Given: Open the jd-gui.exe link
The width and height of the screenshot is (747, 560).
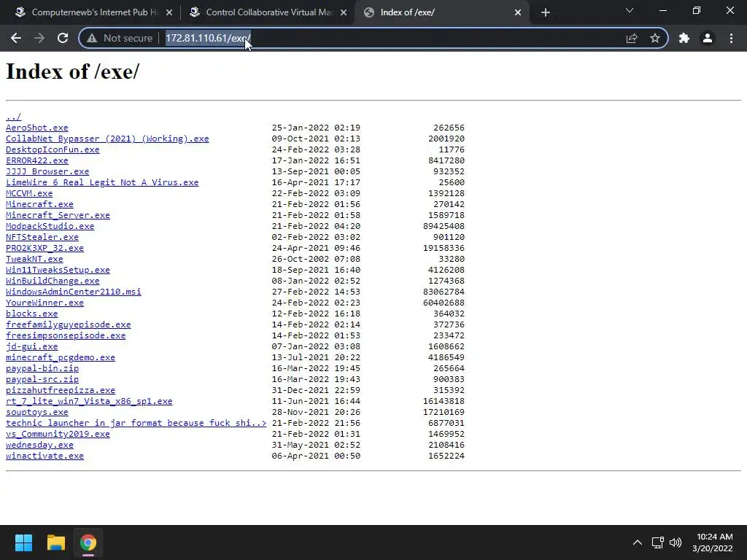Looking at the screenshot, I should click(x=31, y=346).
